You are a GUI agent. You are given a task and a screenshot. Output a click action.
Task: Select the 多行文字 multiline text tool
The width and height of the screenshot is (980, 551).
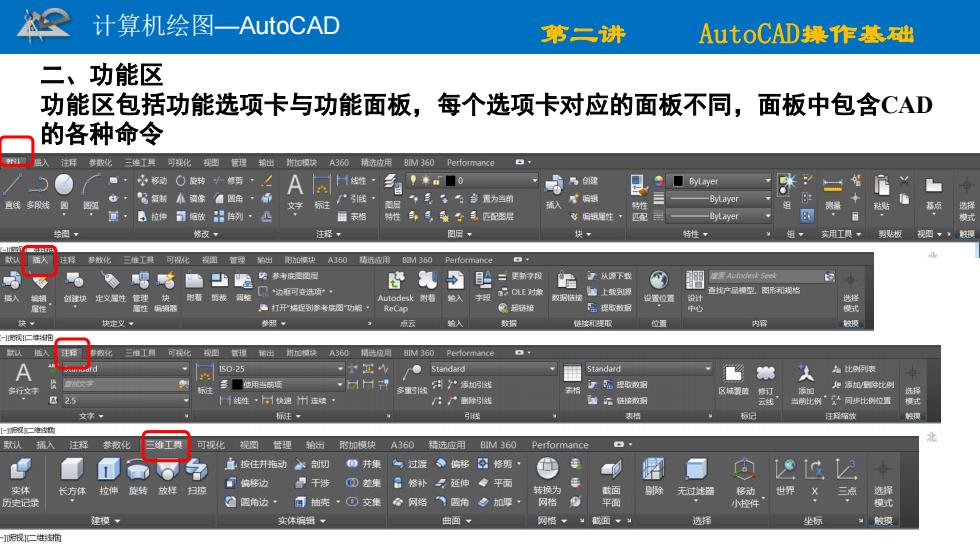tap(23, 379)
